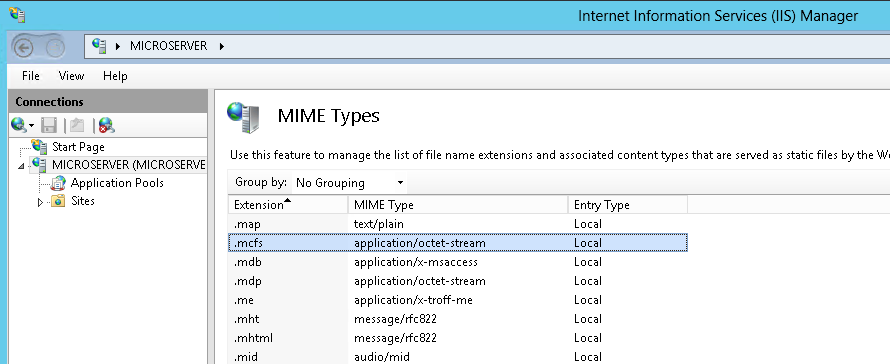Screen dimensions: 890x364
Task: Select MICROSERVER node in Connections tree
Action: (x=128, y=165)
